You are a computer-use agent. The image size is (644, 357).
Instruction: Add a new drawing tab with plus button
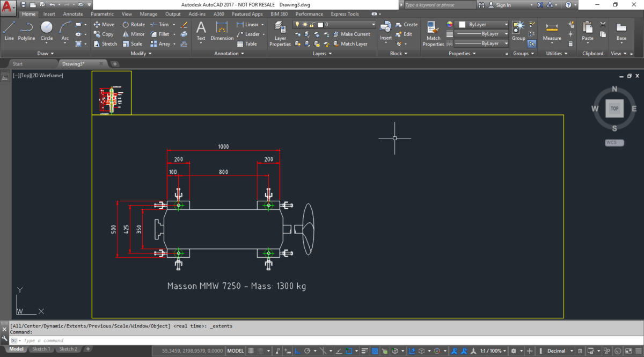pos(115,64)
